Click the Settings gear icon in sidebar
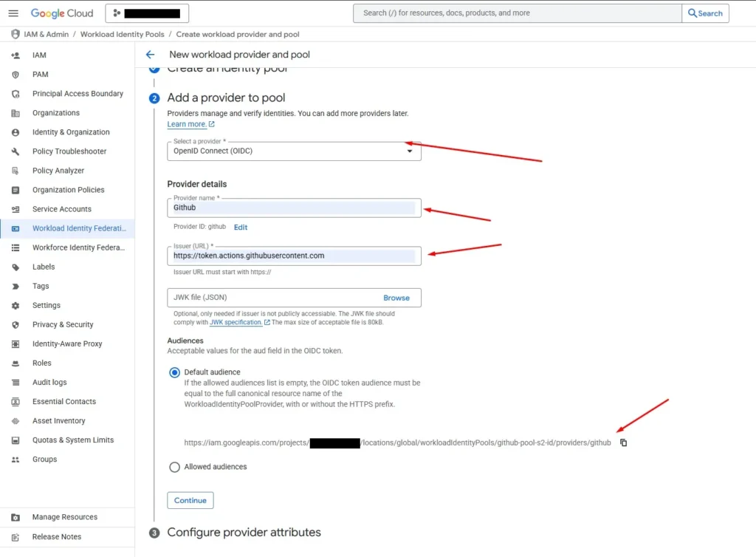This screenshot has height=557, width=756. point(16,305)
